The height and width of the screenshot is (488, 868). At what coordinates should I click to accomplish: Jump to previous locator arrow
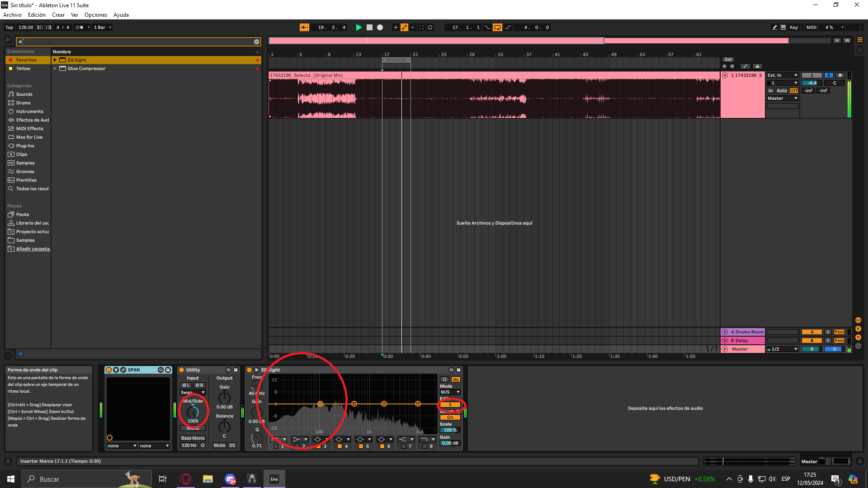(725, 66)
